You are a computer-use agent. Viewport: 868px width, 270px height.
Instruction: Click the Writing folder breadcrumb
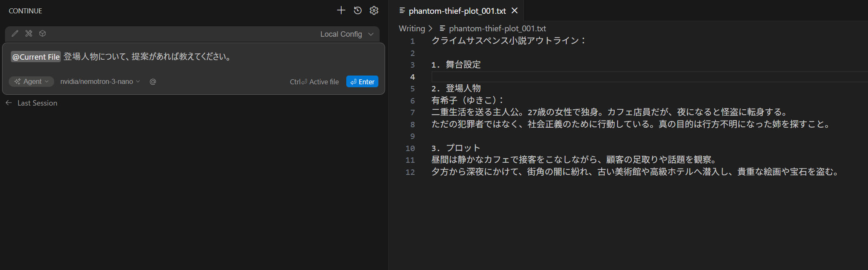pos(411,28)
